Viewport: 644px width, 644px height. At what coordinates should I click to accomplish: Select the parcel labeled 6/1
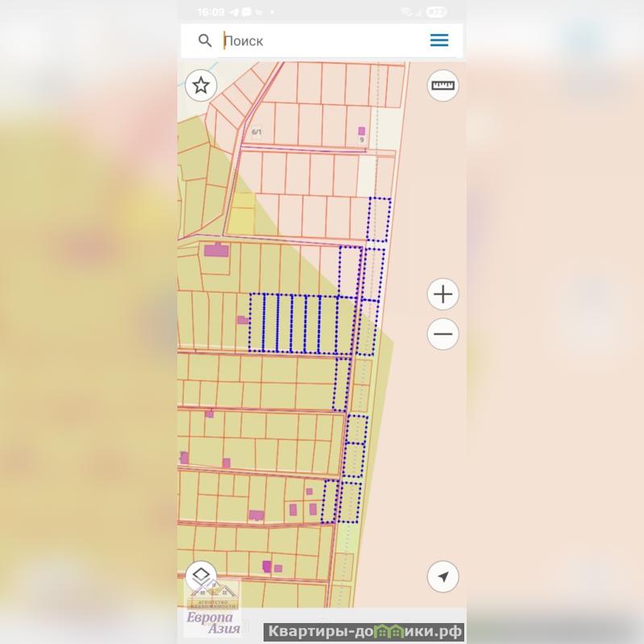256,131
